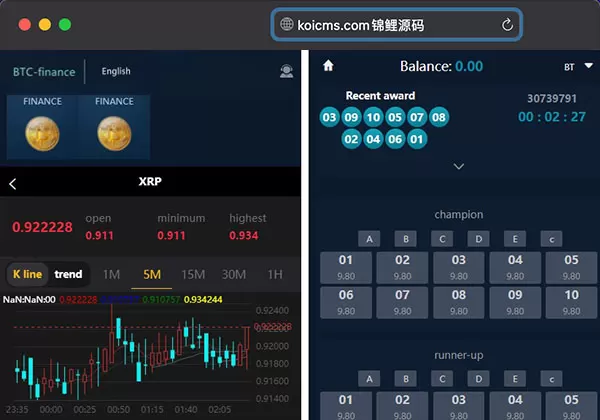This screenshot has height=420, width=600.
Task: Switch to the K line tab
Action: 27,274
